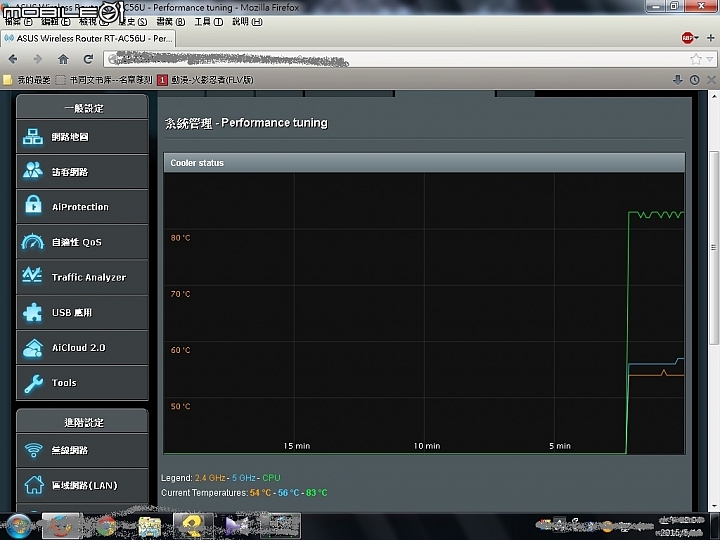Click inside the browser address bar
Viewport: 720px width, 540px height.
coord(397,59)
